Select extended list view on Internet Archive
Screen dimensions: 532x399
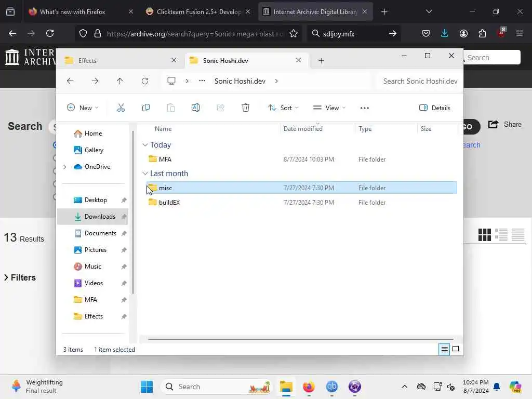pos(501,234)
